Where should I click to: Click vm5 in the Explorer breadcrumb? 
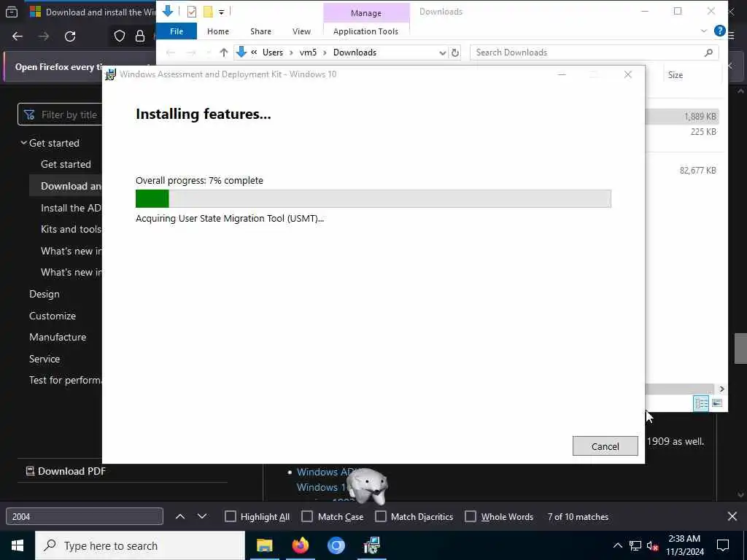[308, 52]
